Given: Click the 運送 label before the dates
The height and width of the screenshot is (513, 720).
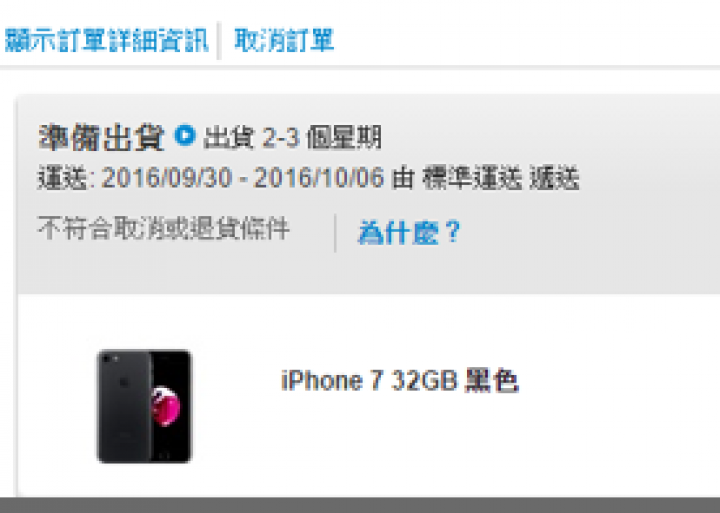Looking at the screenshot, I should tap(62, 179).
